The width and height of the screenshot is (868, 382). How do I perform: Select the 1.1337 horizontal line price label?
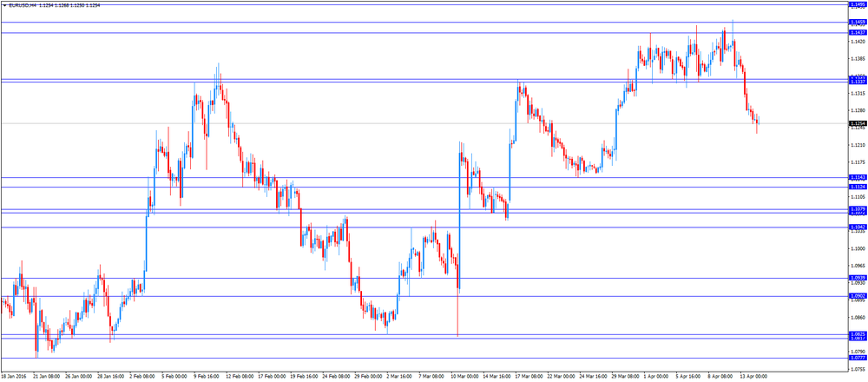tap(857, 82)
